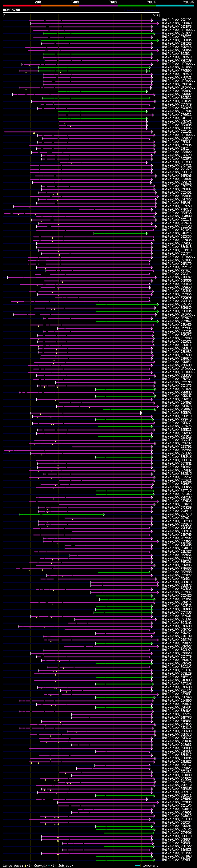Click the white query length bar

pos(81,13)
